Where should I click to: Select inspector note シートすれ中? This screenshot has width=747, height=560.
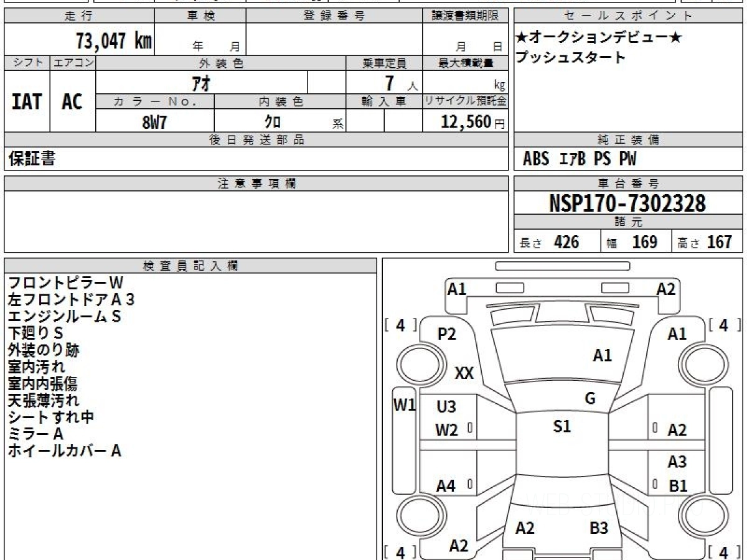51,418
